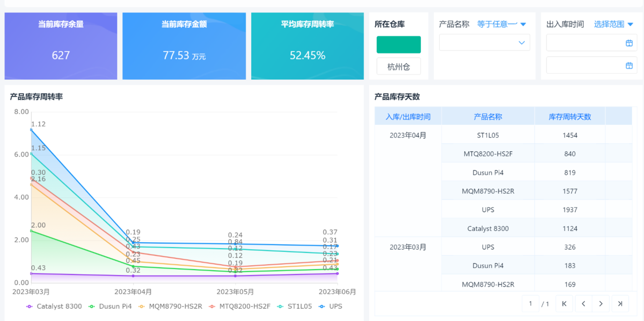Open the first date calendar icon
The width and height of the screenshot is (644, 321).
[x=629, y=43]
